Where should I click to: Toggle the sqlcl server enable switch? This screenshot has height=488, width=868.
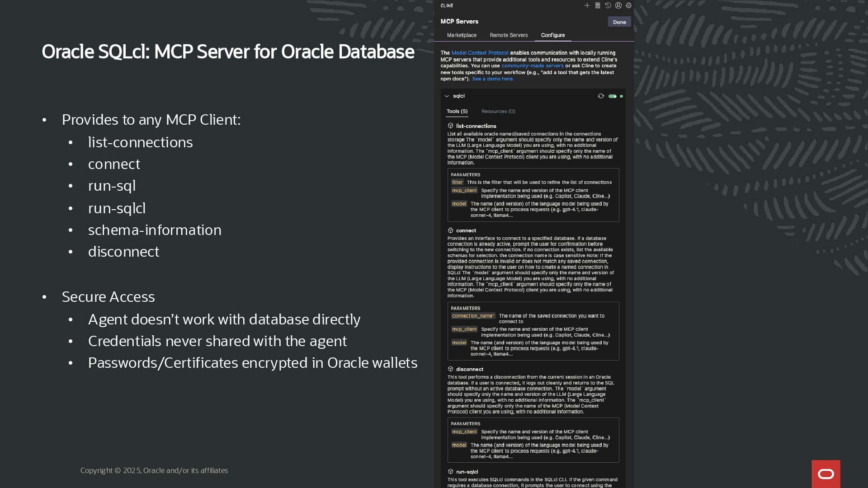tap(613, 96)
